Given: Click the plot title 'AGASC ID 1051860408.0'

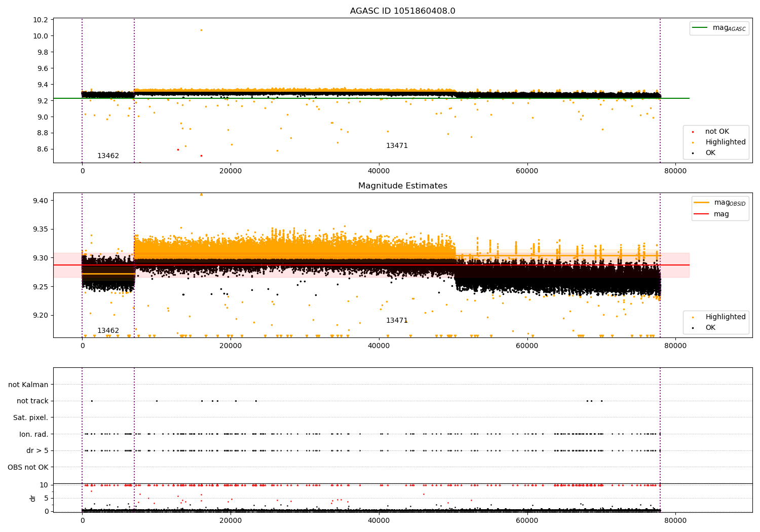Looking at the screenshot, I should (402, 11).
